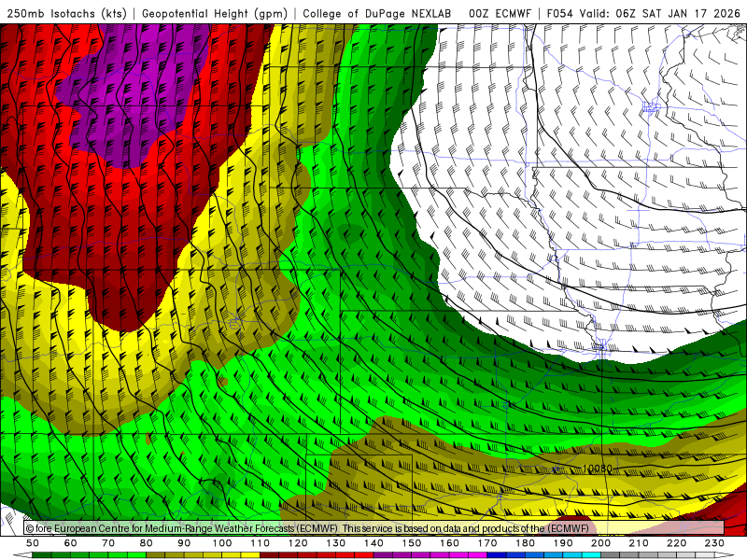
Task: Click the bright yellow swatch left of 110
Action: (x=250, y=555)
